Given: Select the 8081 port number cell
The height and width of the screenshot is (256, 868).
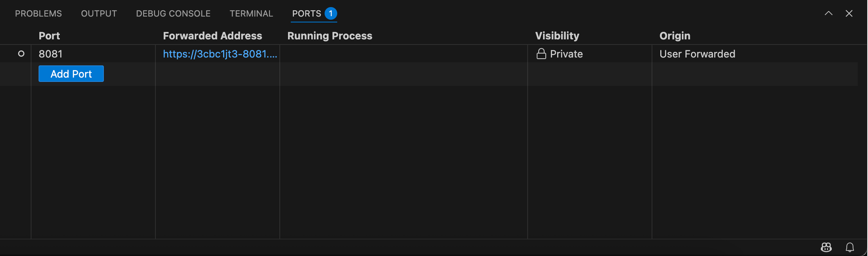Looking at the screenshot, I should pyautogui.click(x=50, y=54).
